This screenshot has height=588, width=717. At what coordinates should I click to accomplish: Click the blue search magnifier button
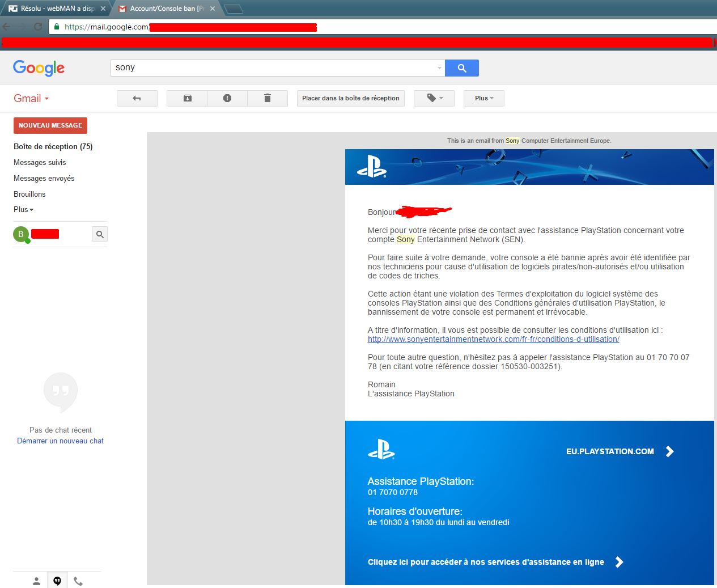coord(462,68)
